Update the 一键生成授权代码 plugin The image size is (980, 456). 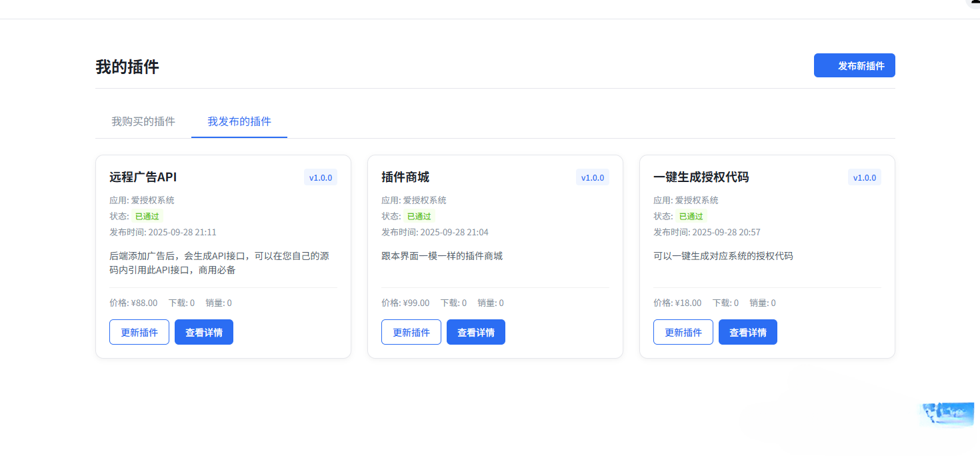[x=683, y=332]
